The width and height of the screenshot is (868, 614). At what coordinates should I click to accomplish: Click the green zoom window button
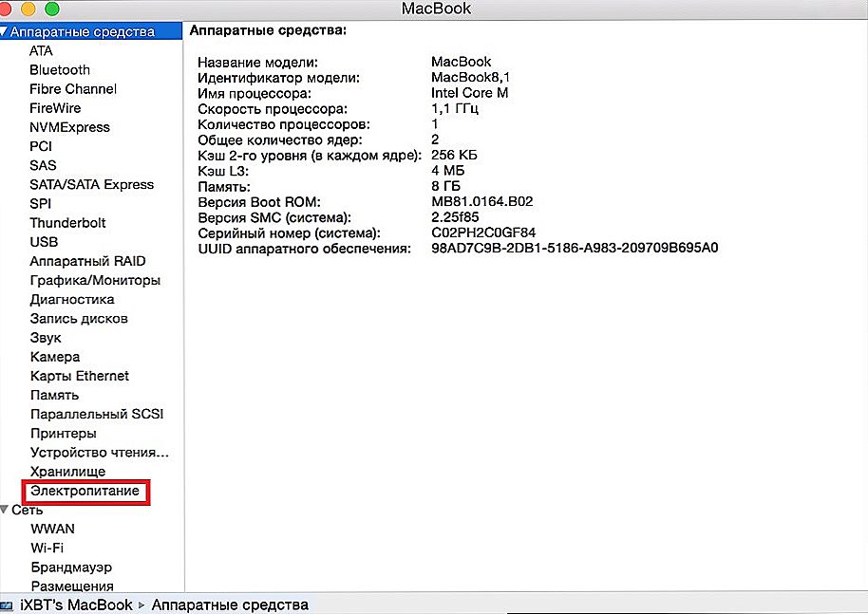[x=51, y=9]
